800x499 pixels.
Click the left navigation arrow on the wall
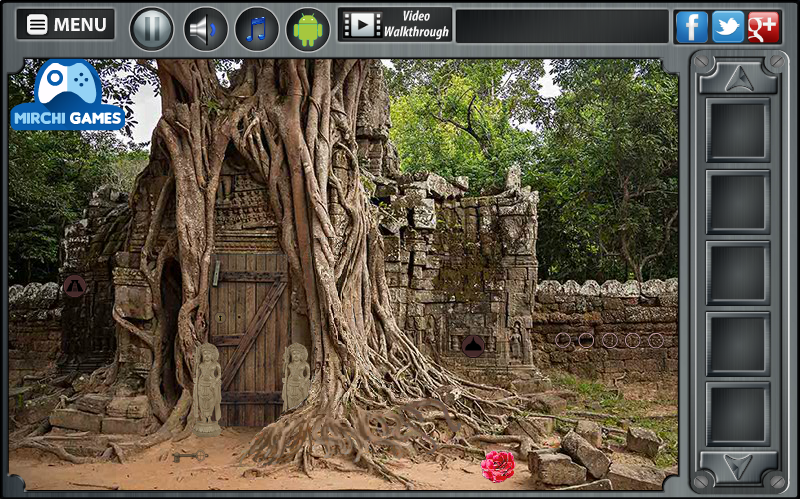[x=75, y=286]
